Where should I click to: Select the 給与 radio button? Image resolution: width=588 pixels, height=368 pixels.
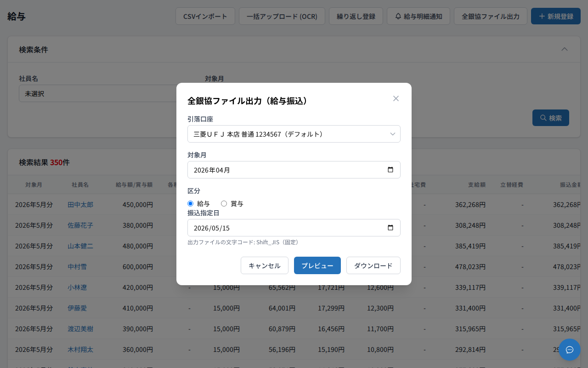point(190,203)
